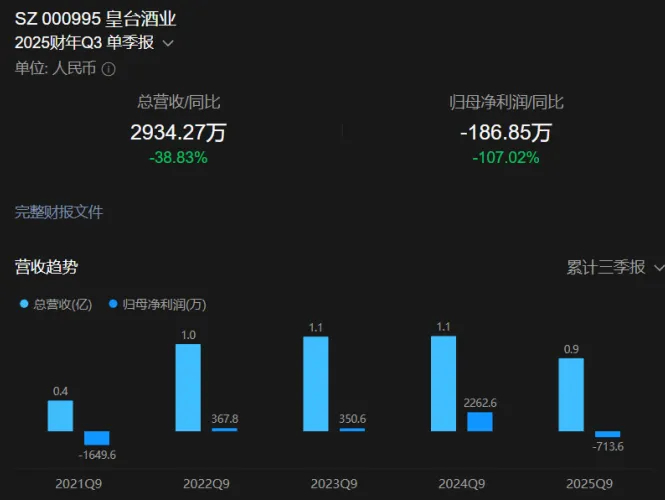Expand the 累计三季报 dropdown
This screenshot has height=500, width=665.
[615, 268]
